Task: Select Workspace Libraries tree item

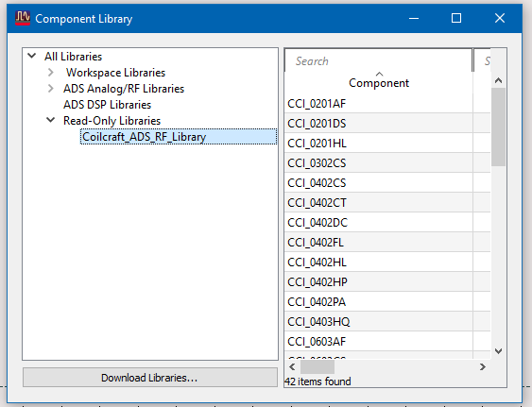Action: click(115, 73)
